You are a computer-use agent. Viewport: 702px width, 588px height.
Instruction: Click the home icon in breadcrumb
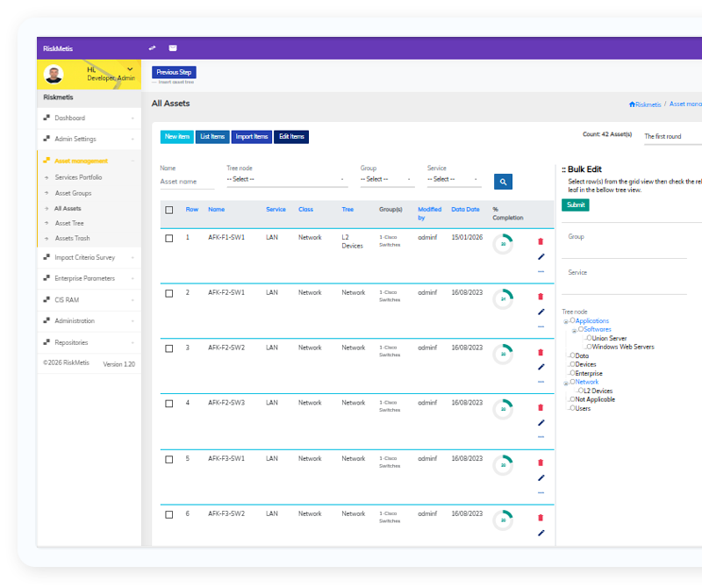(632, 104)
